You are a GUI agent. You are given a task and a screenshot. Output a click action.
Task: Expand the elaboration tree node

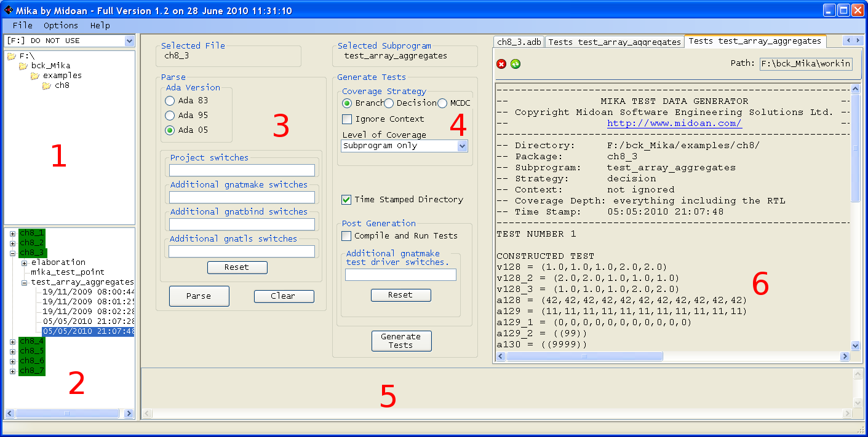point(25,263)
